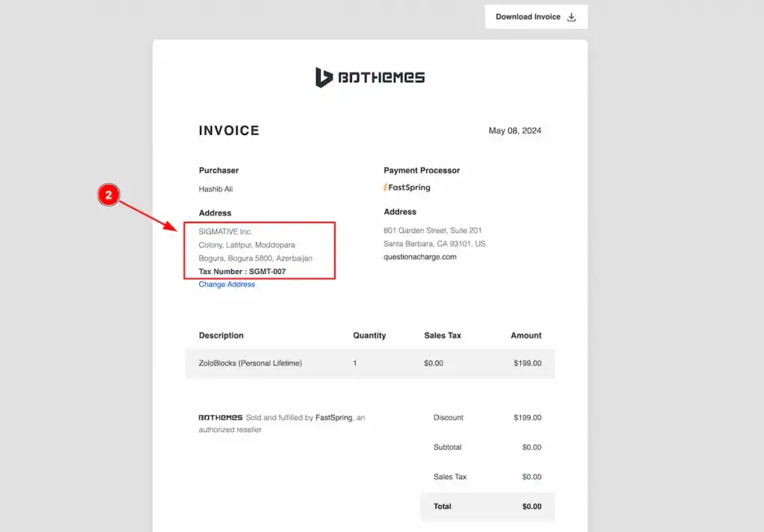Click the $0.00 value next to summary Sales Tax

(531, 477)
